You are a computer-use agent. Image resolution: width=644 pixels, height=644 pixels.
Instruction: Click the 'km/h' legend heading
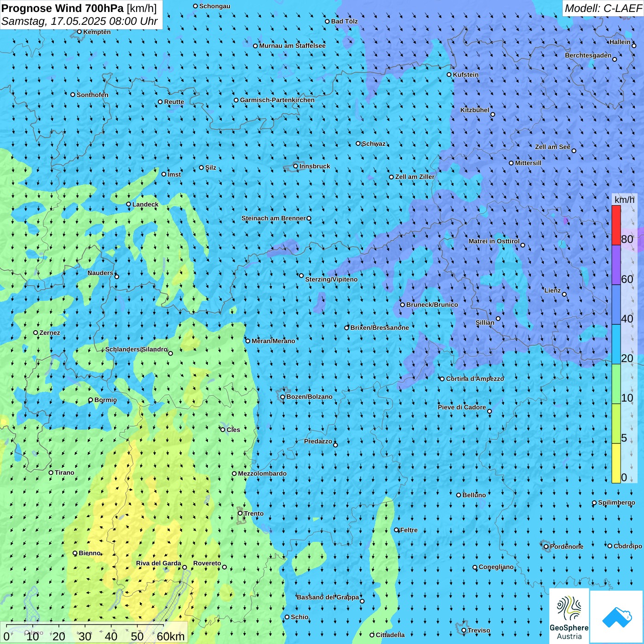tap(624, 200)
